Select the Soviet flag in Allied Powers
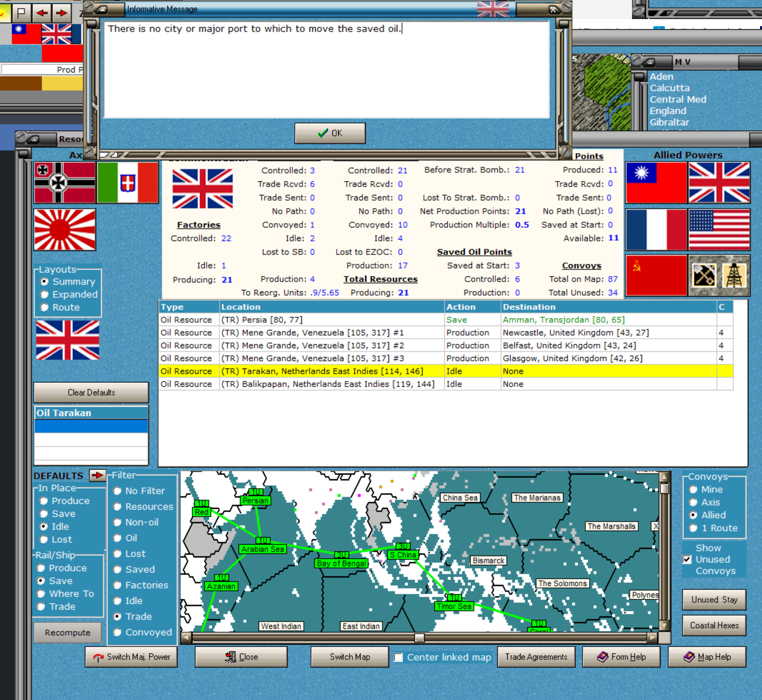 [x=656, y=275]
